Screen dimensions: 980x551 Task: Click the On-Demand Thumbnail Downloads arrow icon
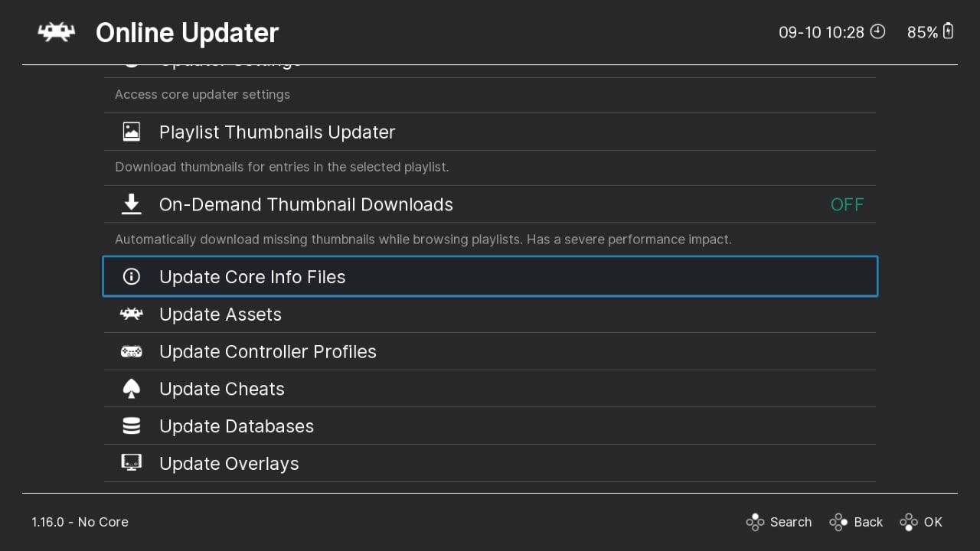pyautogui.click(x=132, y=204)
